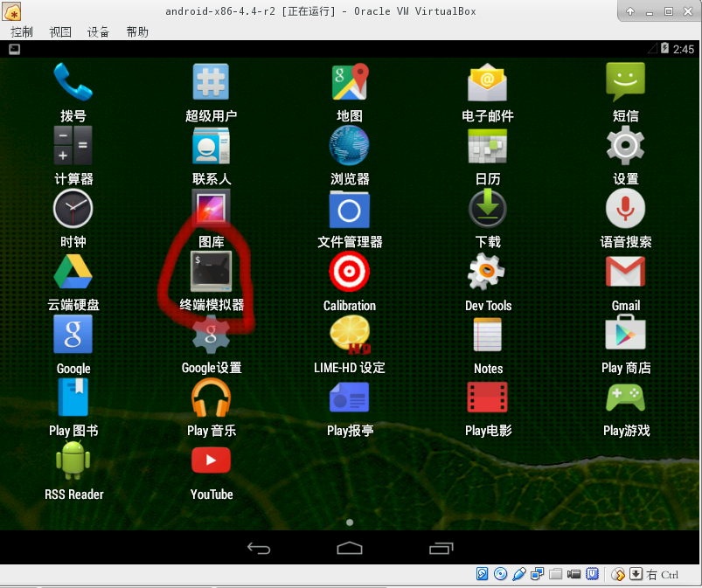702x588 pixels.
Task: Launch the 超级用户 superuser app
Action: click(x=211, y=82)
